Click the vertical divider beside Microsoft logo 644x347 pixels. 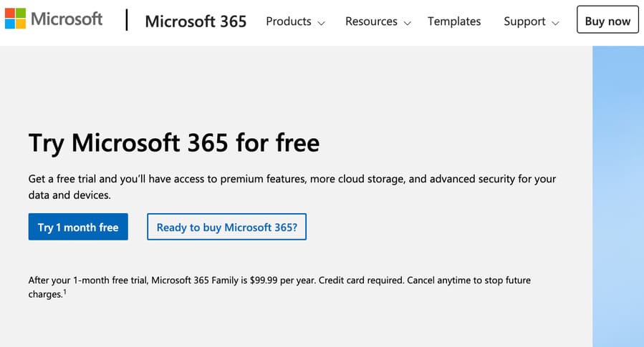[x=127, y=20]
